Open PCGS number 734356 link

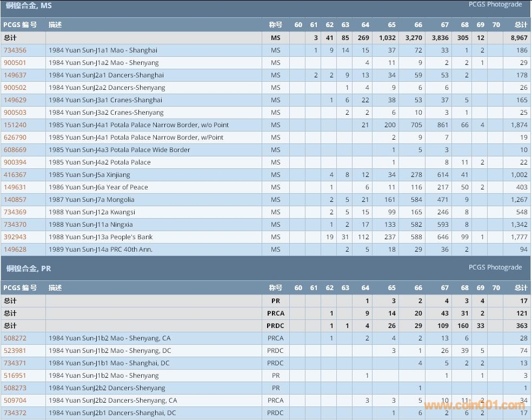15,50
